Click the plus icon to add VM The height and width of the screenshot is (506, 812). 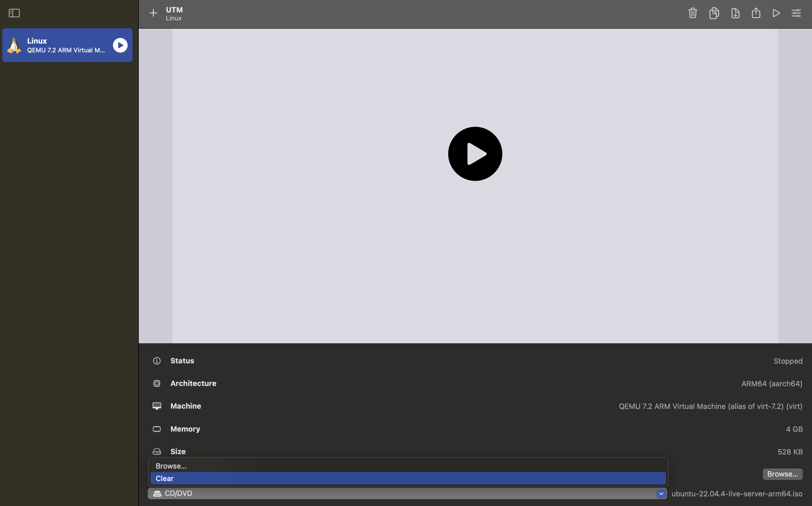click(153, 13)
